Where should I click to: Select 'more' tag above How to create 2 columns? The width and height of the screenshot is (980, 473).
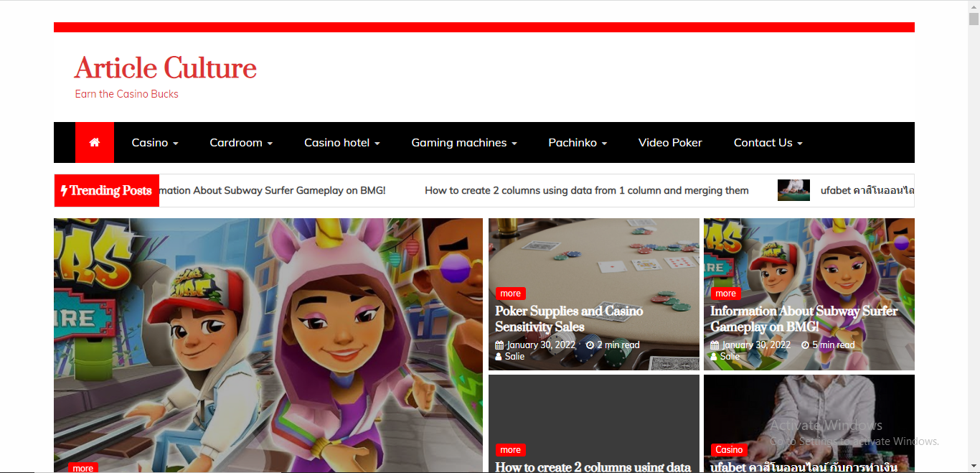tap(511, 450)
